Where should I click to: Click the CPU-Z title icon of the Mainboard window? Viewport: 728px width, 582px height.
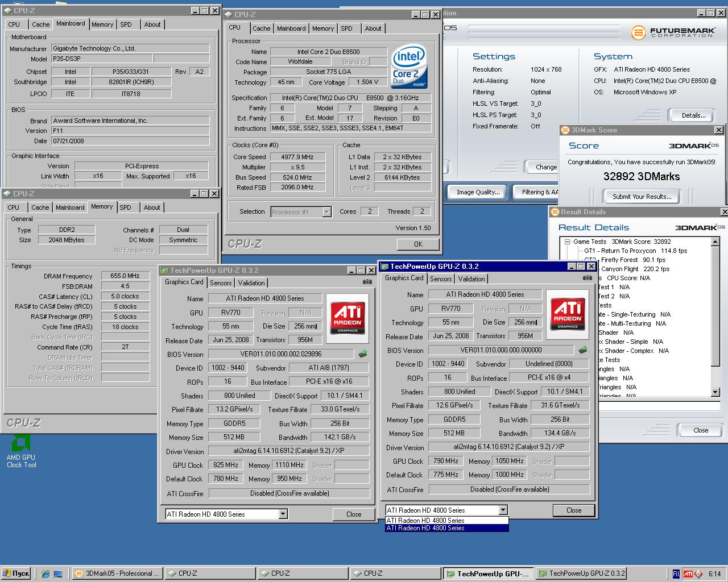[8, 10]
